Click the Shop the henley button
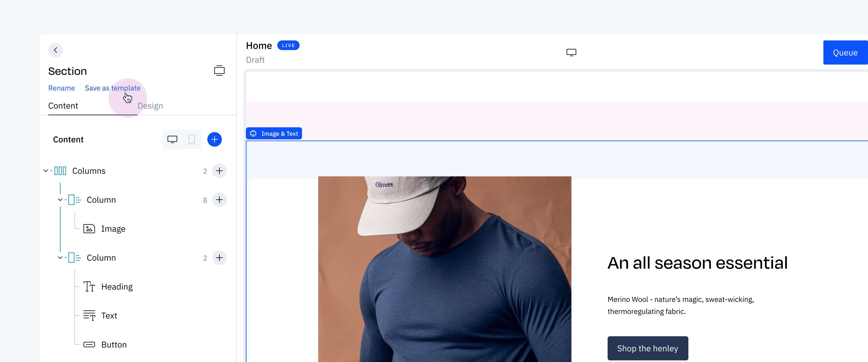868x362 pixels. tap(647, 348)
